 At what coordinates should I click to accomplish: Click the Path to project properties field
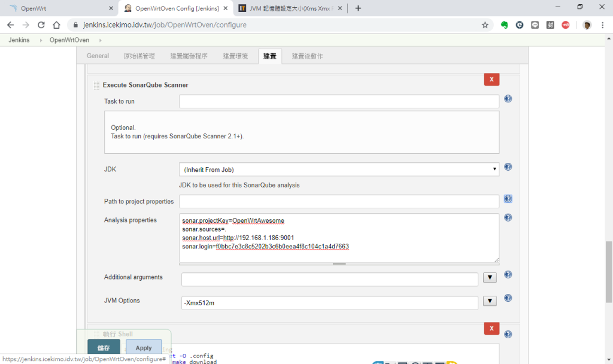339,201
